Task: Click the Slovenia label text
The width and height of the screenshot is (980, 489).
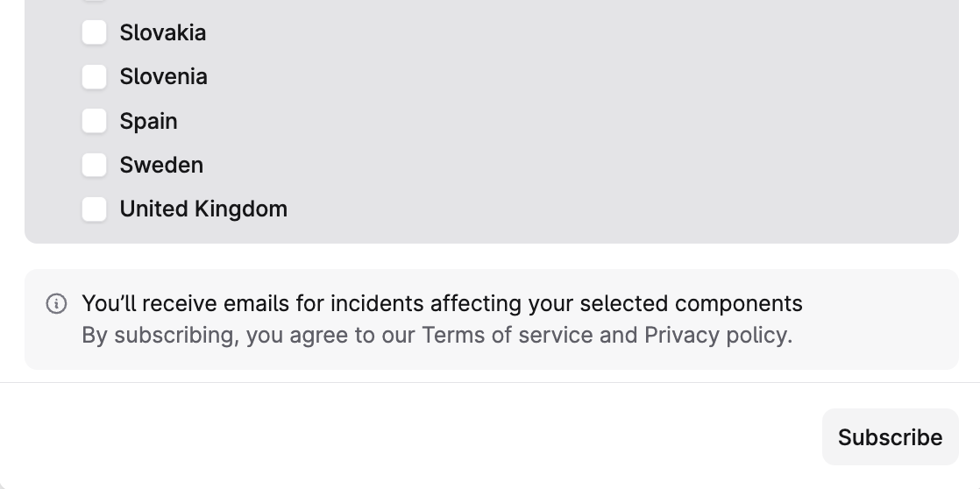Action: click(164, 77)
